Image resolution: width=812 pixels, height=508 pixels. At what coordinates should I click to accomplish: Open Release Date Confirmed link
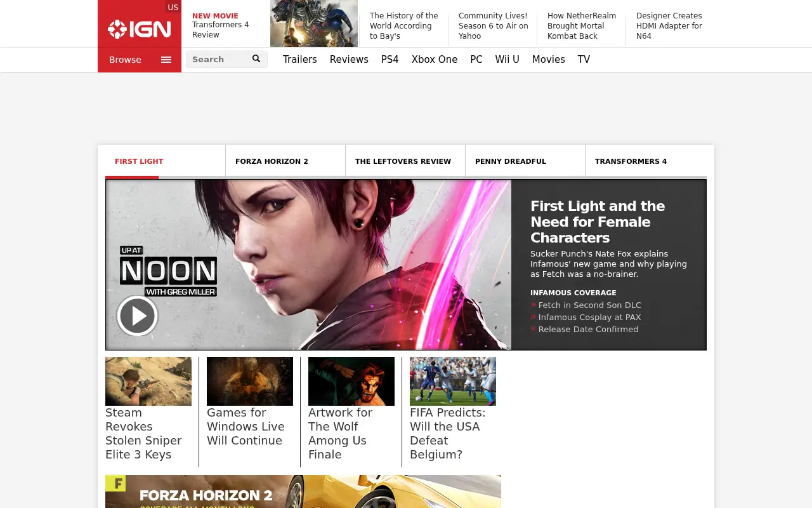589,330
